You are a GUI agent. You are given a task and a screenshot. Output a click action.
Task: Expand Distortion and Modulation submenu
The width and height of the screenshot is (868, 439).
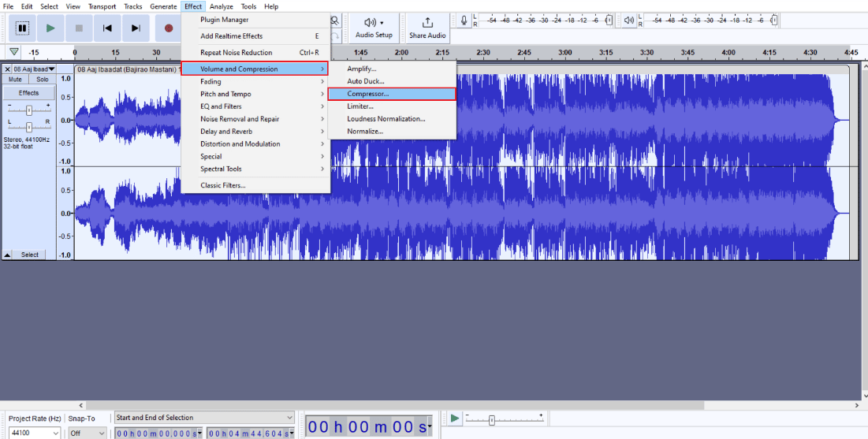[255, 144]
